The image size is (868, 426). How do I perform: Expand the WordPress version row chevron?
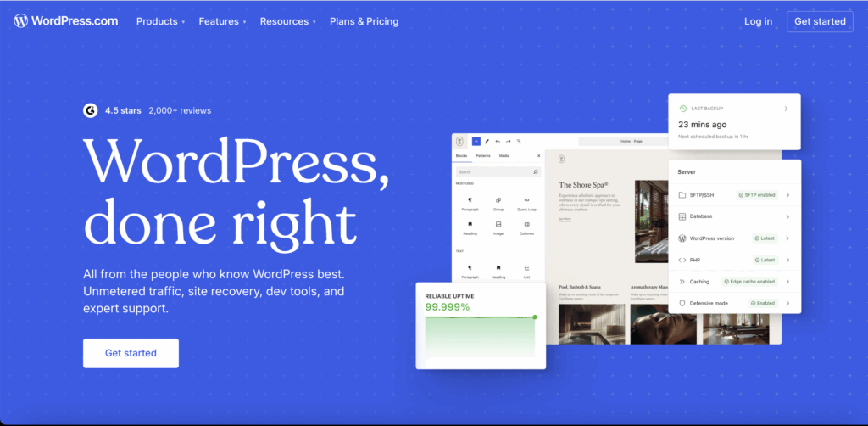[787, 238]
